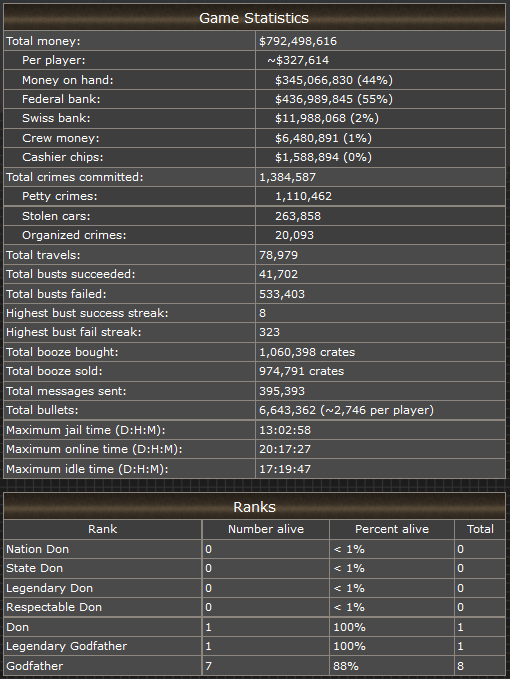Select the Nation Don rank row

click(x=254, y=549)
